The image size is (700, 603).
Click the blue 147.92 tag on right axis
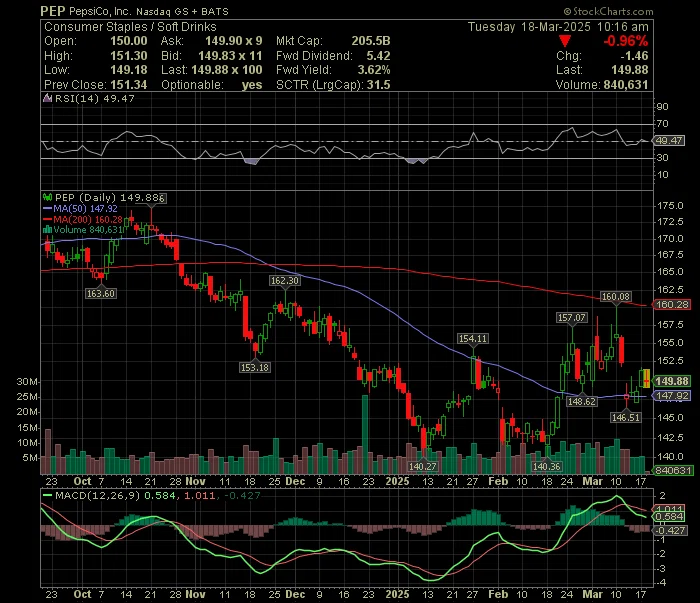(x=672, y=396)
